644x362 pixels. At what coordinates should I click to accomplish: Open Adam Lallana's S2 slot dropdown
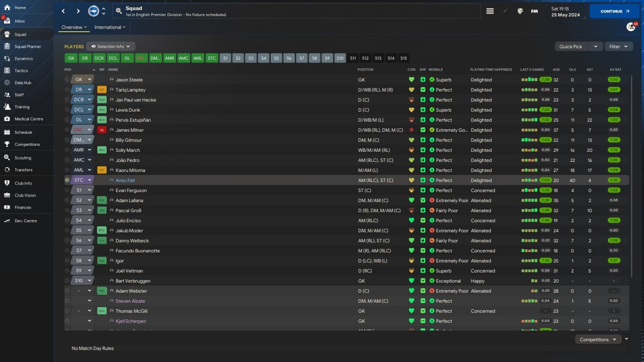[x=90, y=200]
